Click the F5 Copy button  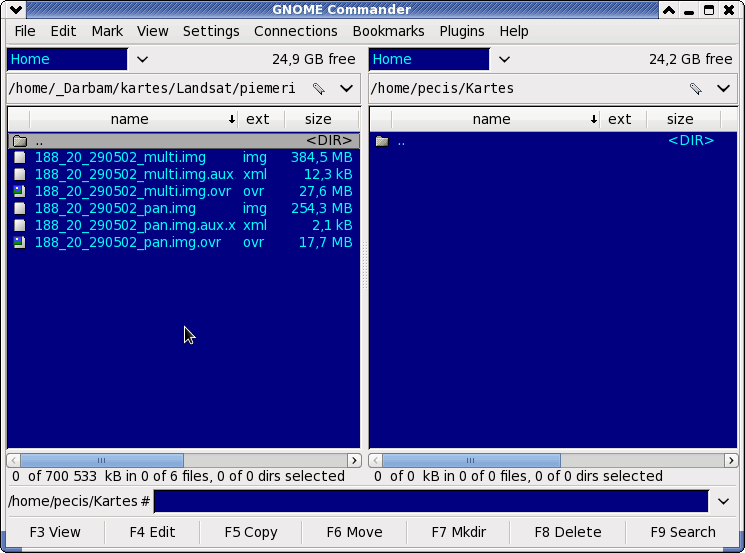click(x=251, y=532)
